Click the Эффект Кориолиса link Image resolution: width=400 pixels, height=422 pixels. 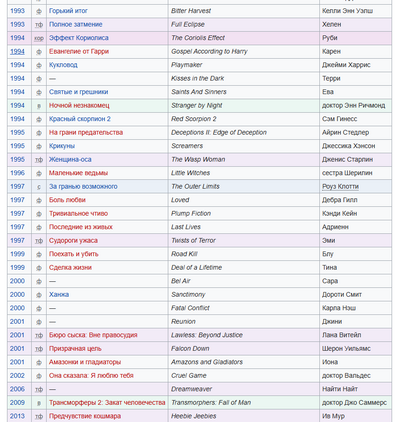tap(79, 38)
